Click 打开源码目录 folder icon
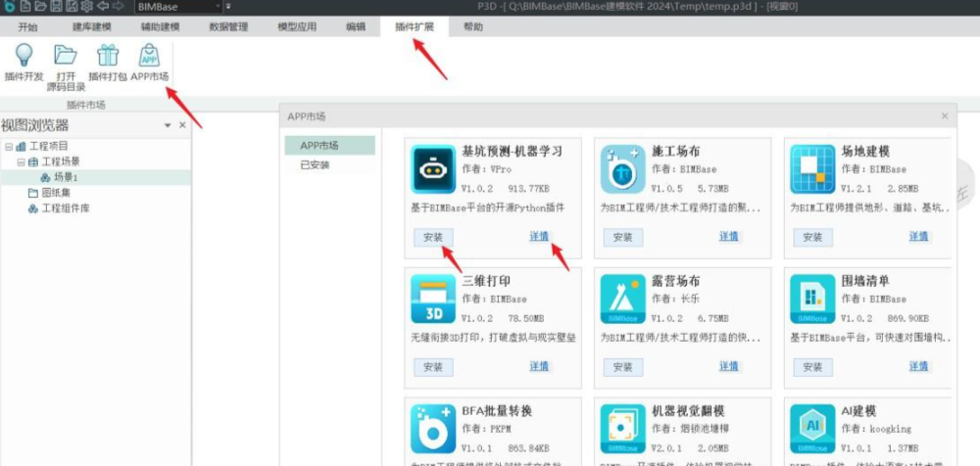Screen dimensions: 980x466 point(65,55)
